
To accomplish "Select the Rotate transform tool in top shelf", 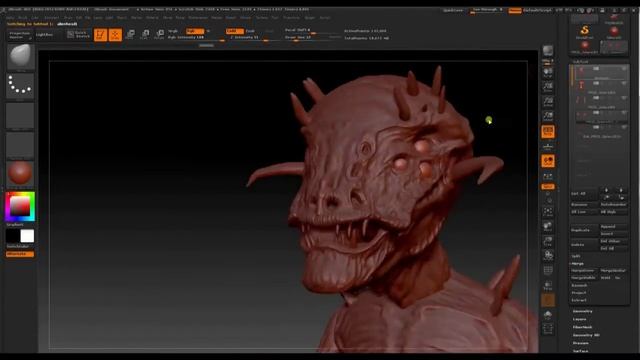I will click(x=159, y=34).
